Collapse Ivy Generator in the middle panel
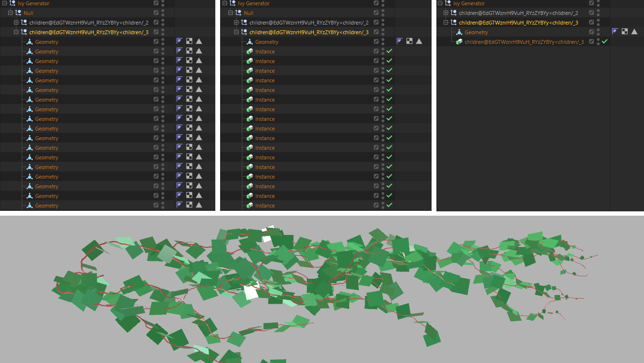Image resolution: width=644 pixels, height=363 pixels. pos(224,3)
